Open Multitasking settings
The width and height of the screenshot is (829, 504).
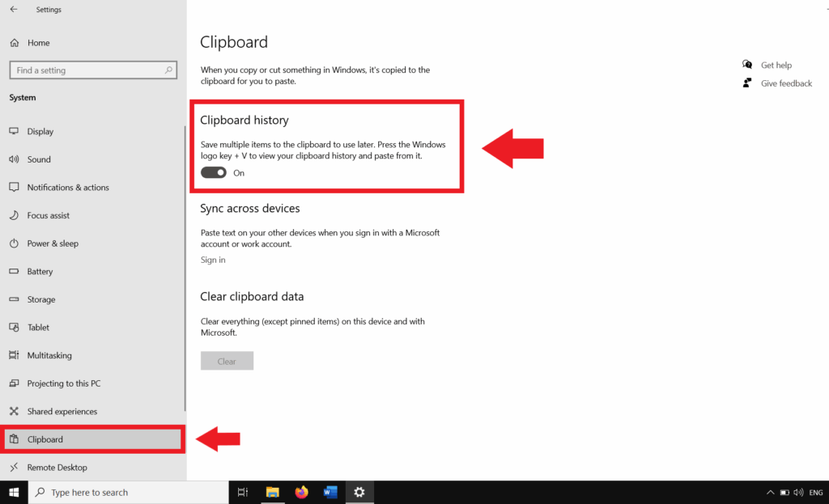coord(52,355)
